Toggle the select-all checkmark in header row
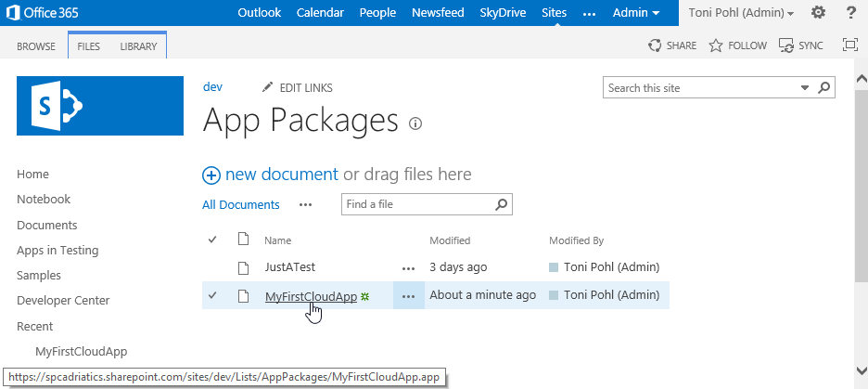Viewport: 868px width, 389px height. pyautogui.click(x=212, y=240)
